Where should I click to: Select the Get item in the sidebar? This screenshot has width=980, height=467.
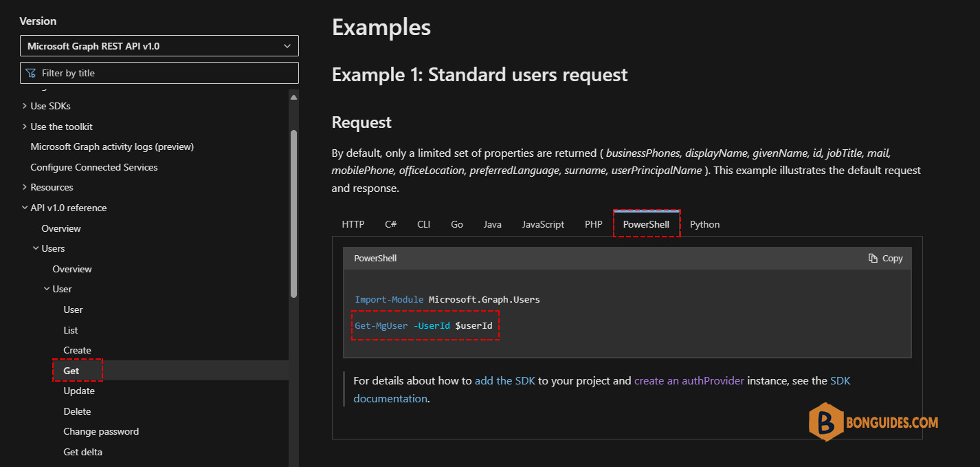pyautogui.click(x=71, y=371)
